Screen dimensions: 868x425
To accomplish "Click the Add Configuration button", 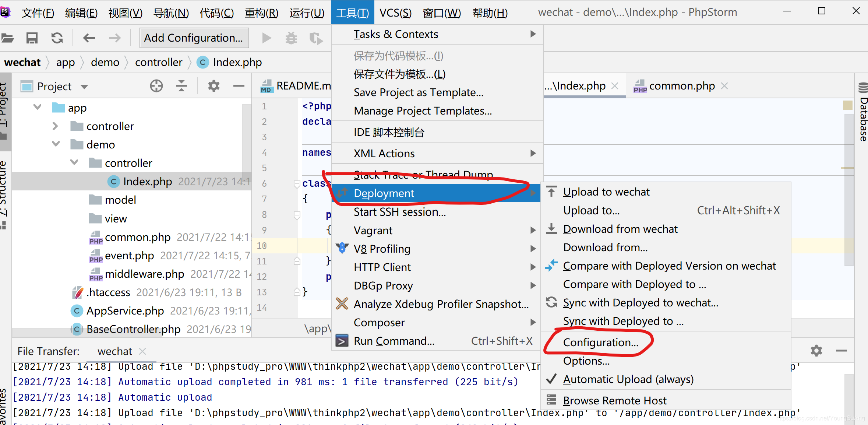I will (194, 38).
